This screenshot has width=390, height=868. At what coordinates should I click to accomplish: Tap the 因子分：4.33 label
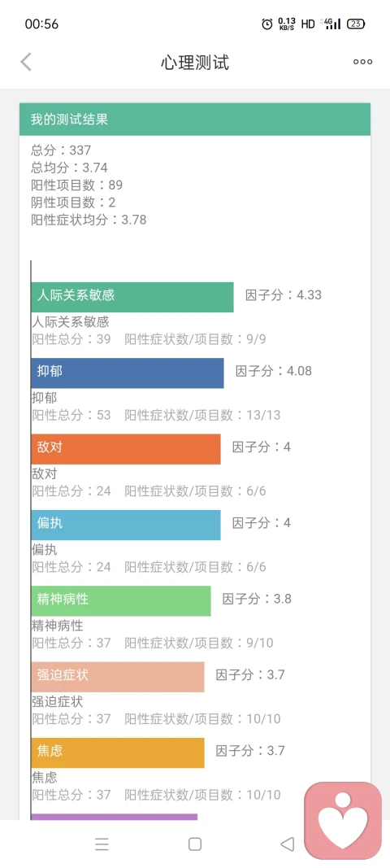point(284,294)
